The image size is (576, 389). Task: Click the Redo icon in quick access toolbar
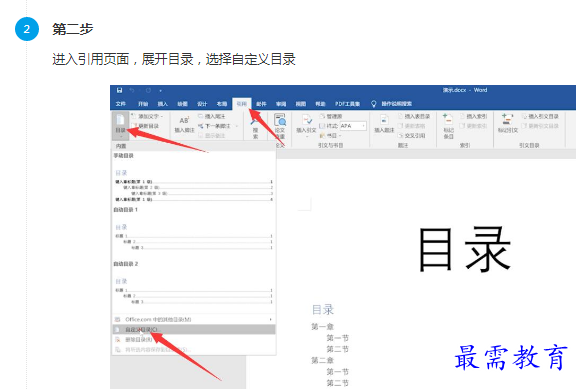click(x=148, y=90)
